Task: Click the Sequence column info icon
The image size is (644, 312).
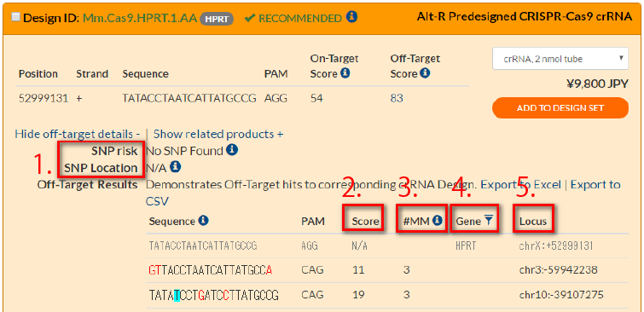Action: pos(204,221)
